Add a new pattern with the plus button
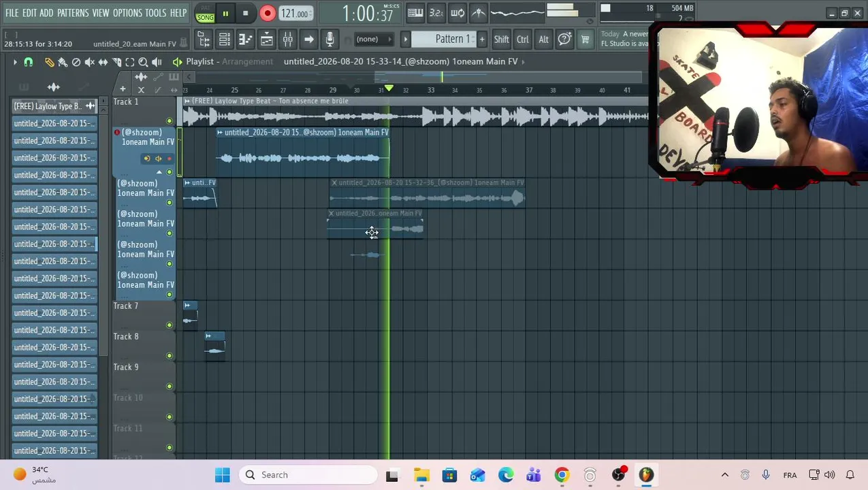 click(482, 39)
